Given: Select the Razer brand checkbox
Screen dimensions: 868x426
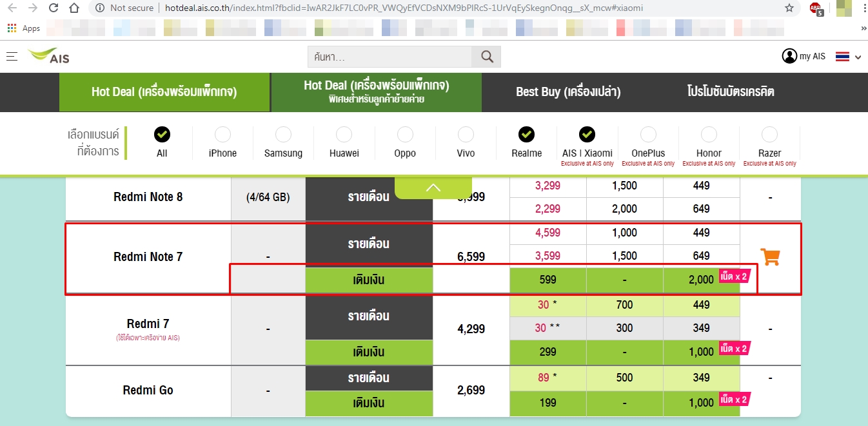Looking at the screenshot, I should [x=769, y=134].
